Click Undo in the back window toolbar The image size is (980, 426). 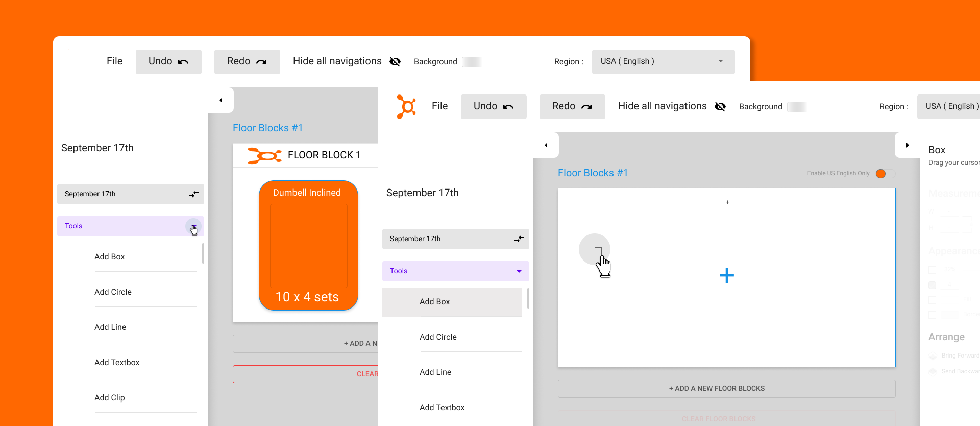tap(168, 61)
